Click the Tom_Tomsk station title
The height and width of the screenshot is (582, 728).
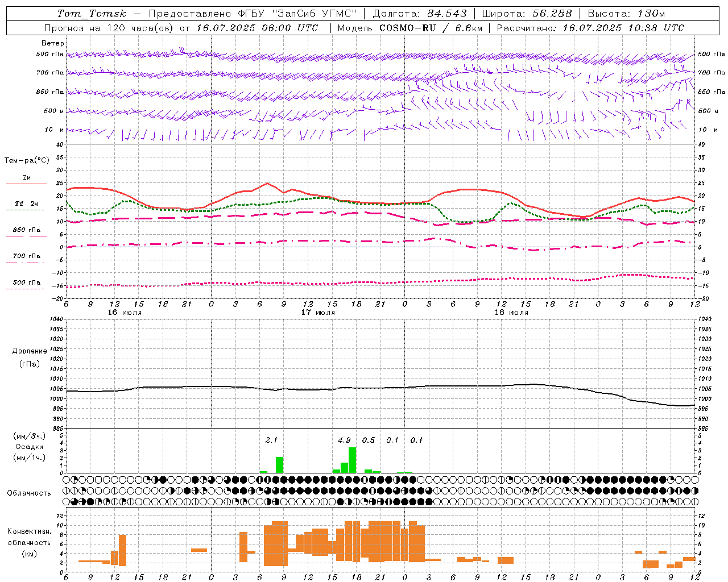click(x=92, y=14)
